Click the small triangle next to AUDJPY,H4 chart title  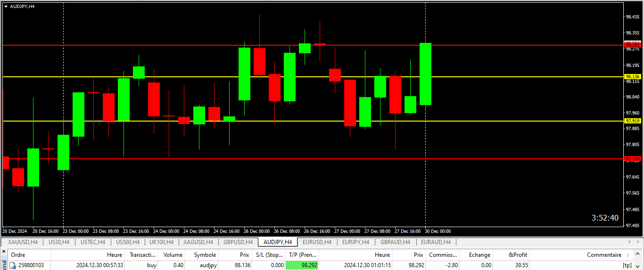(x=6, y=6)
